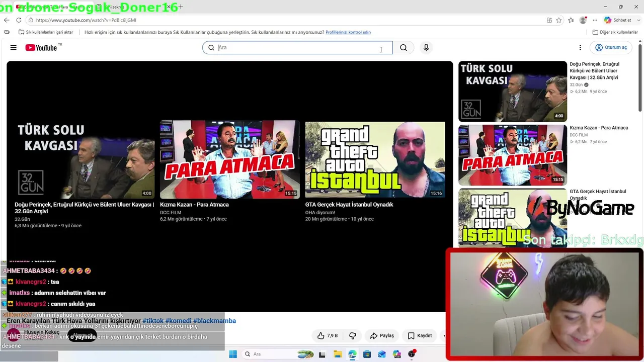Play end-screen video Türk Solu Kavgası thumbnail
Image resolution: width=644 pixels, height=362 pixels.
point(85,159)
